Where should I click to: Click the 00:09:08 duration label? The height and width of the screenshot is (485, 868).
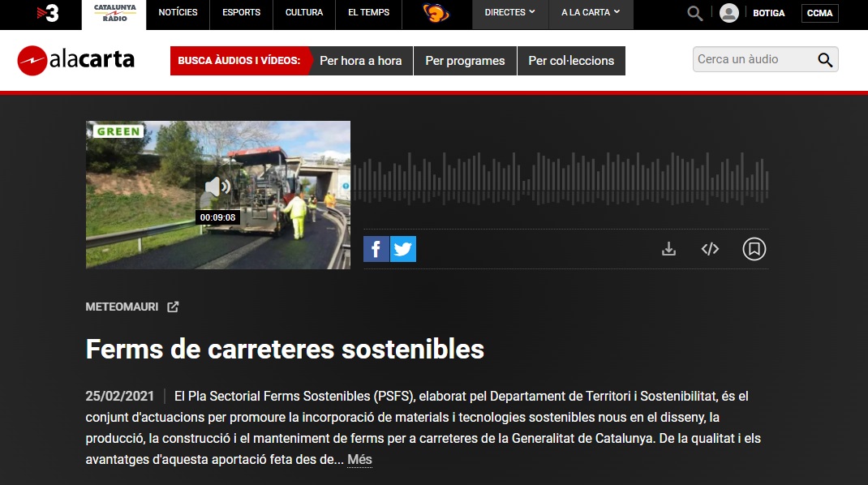click(x=217, y=217)
